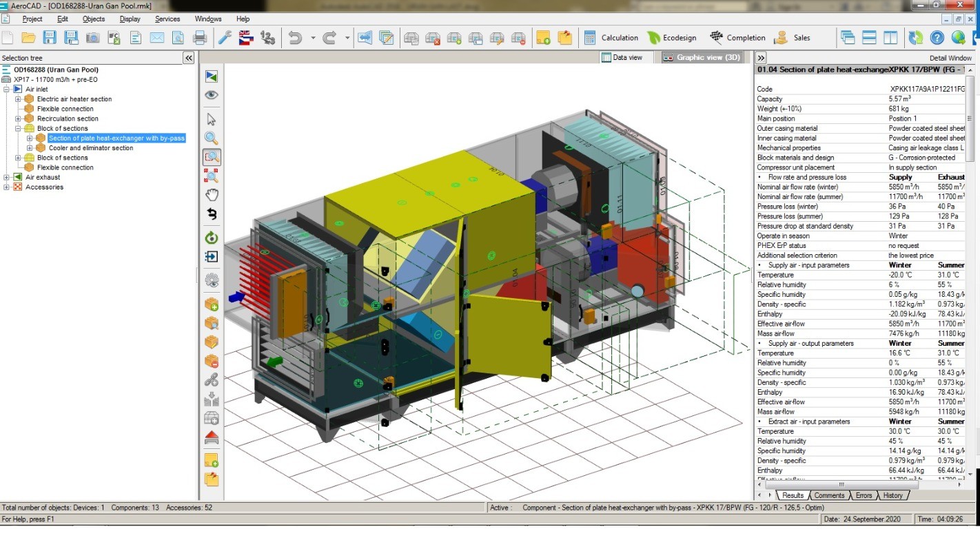Open the Services menu
The image size is (980, 551).
pyautogui.click(x=167, y=19)
